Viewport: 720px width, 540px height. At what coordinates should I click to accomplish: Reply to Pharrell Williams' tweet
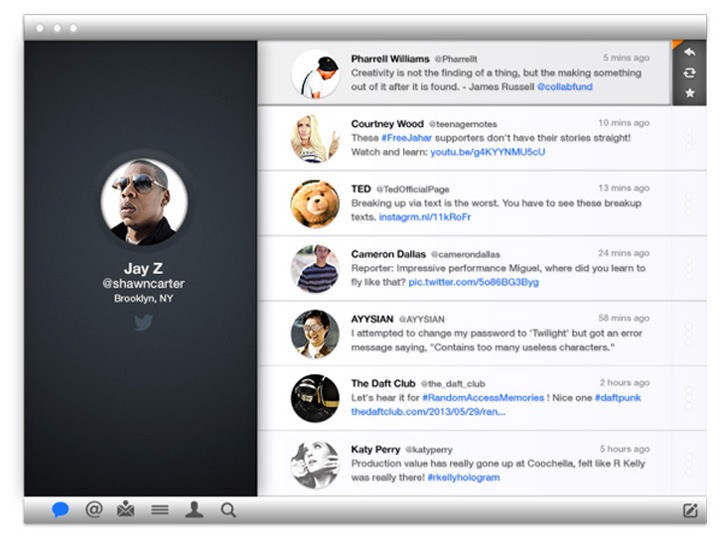pyautogui.click(x=689, y=52)
